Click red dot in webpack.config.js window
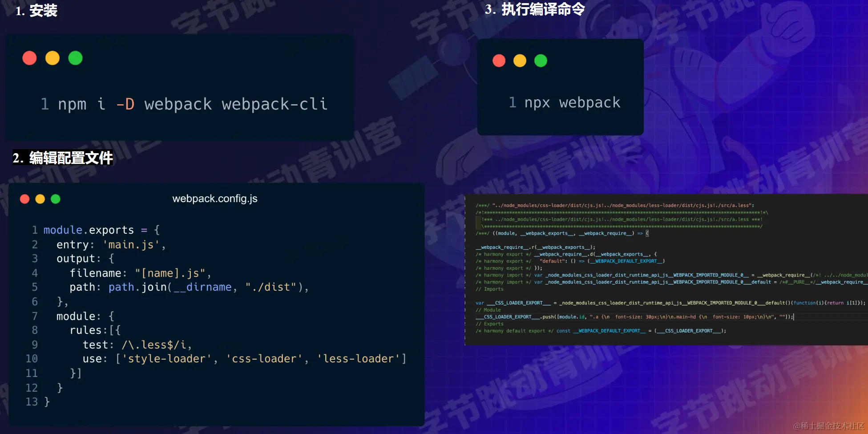Viewport: 868px width, 434px height. coord(25,199)
